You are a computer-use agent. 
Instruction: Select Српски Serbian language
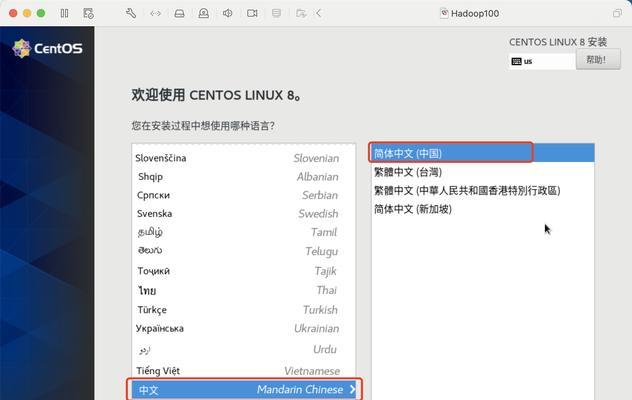pyautogui.click(x=243, y=195)
